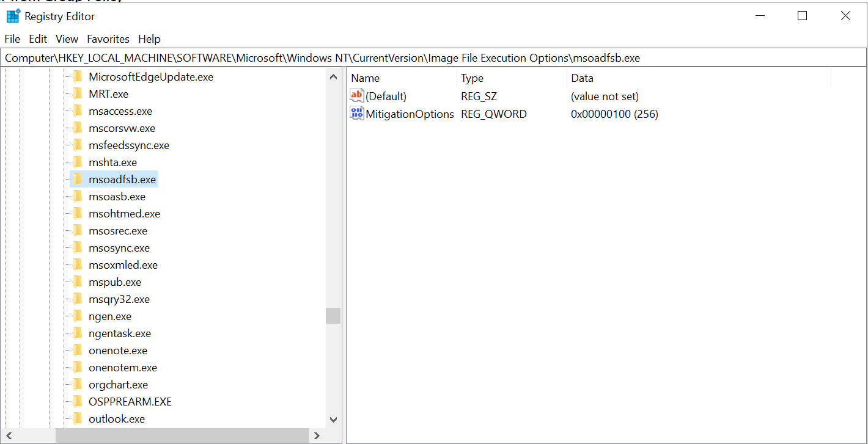868x444 pixels.
Task: Click the msfeedssync.exe folder icon
Action: (78, 145)
